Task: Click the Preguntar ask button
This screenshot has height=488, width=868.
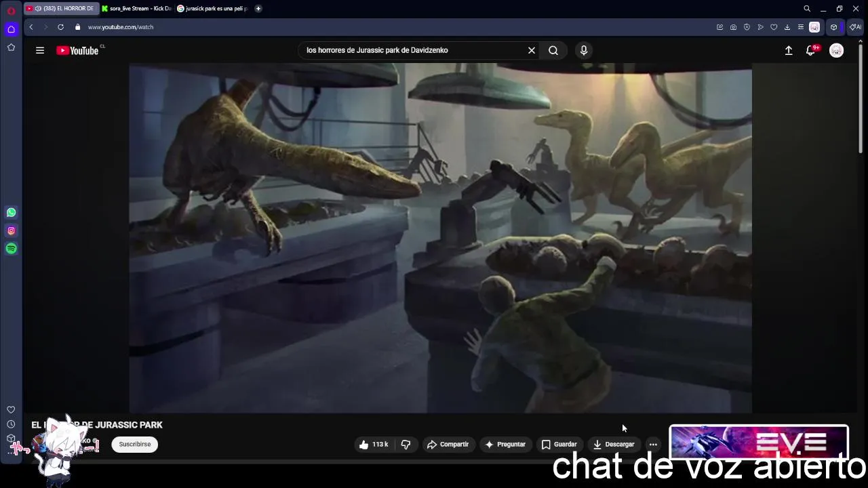Action: (x=505, y=445)
